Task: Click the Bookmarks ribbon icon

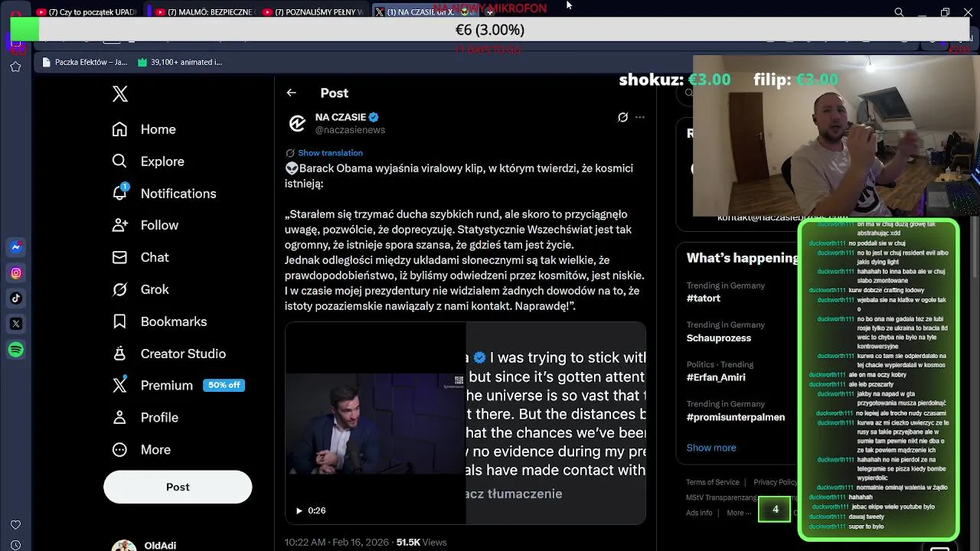Action: [x=119, y=321]
